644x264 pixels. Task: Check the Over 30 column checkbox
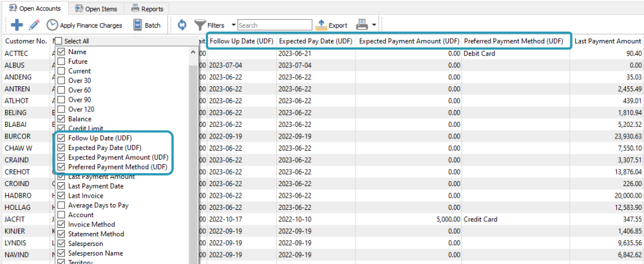pos(61,80)
